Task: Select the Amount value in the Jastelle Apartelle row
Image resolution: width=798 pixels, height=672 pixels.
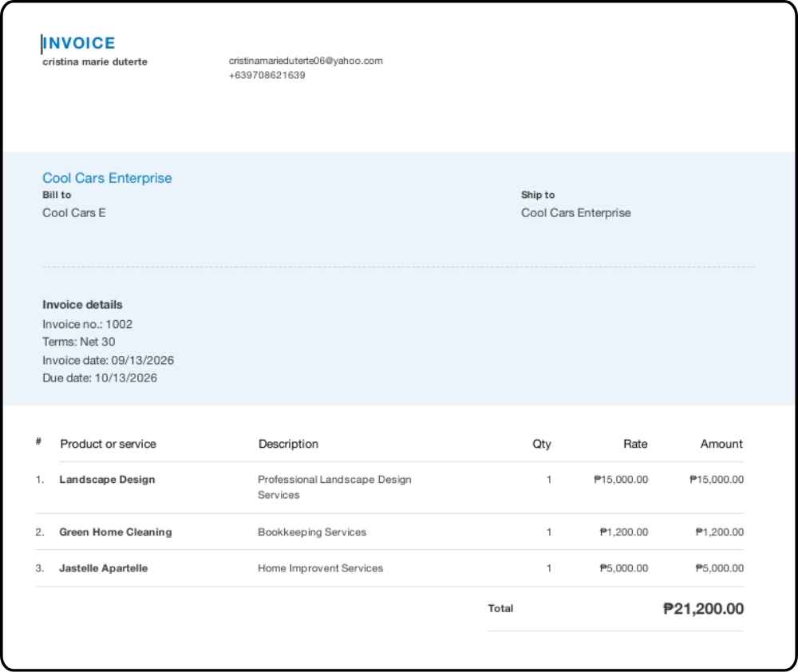Action: (720, 568)
